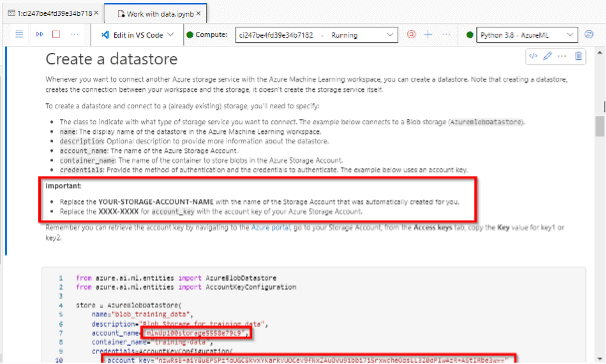Click container_name line 8 in code
This screenshot has width=606, height=364.
[152, 342]
